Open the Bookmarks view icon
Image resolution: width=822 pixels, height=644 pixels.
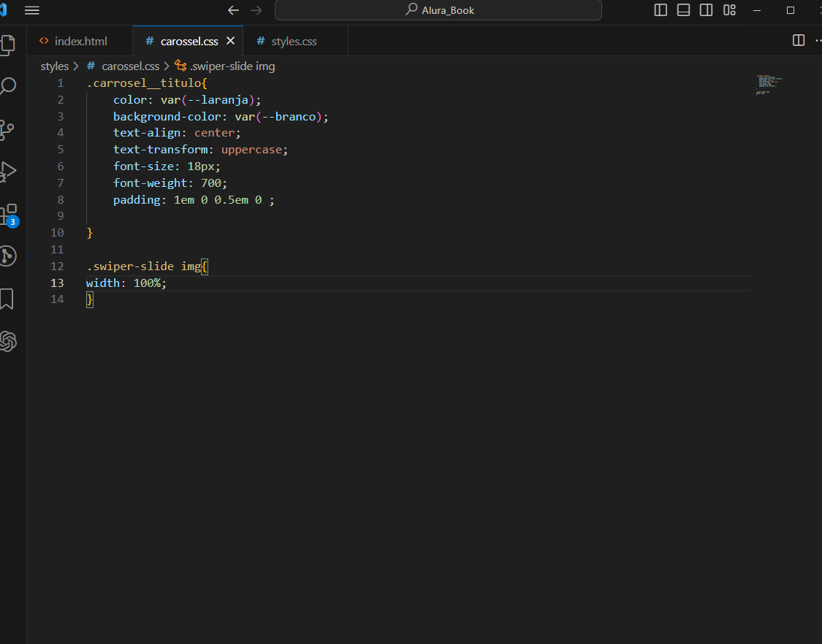coord(7,299)
